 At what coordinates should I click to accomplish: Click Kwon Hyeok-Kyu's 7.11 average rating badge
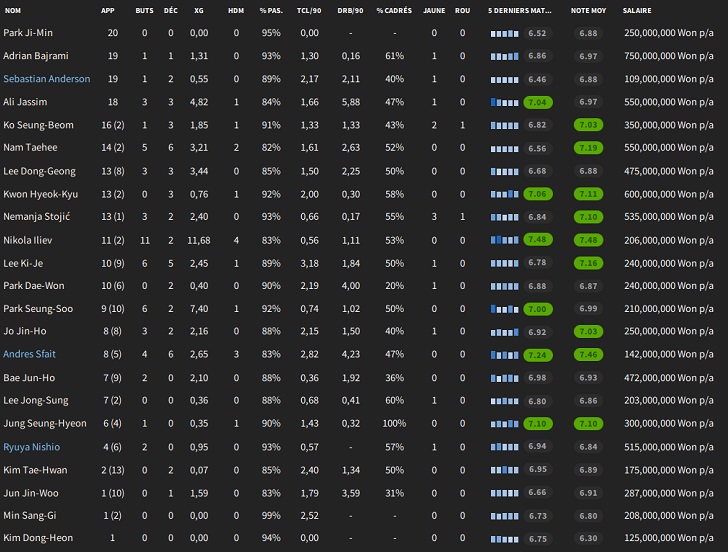click(588, 194)
